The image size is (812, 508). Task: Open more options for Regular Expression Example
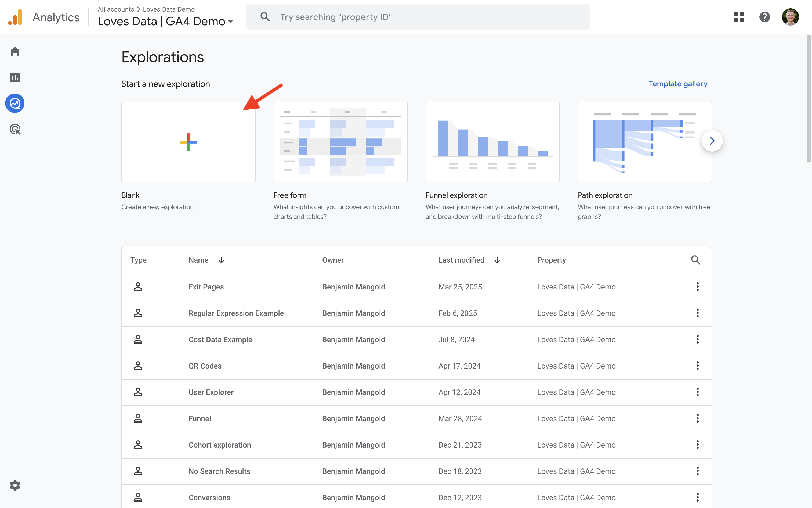[x=697, y=313]
